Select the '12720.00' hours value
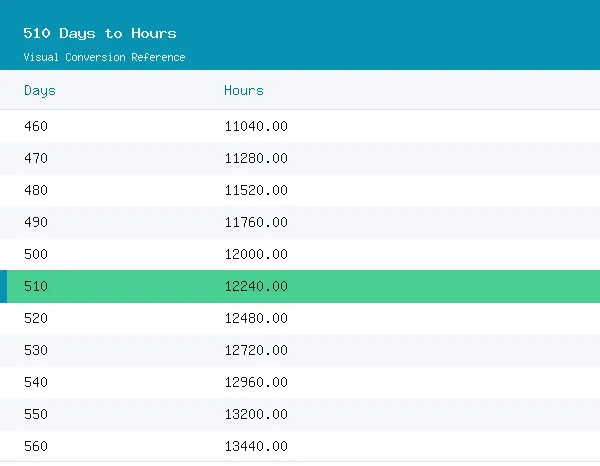Screen dimensions: 600x466 256,350
